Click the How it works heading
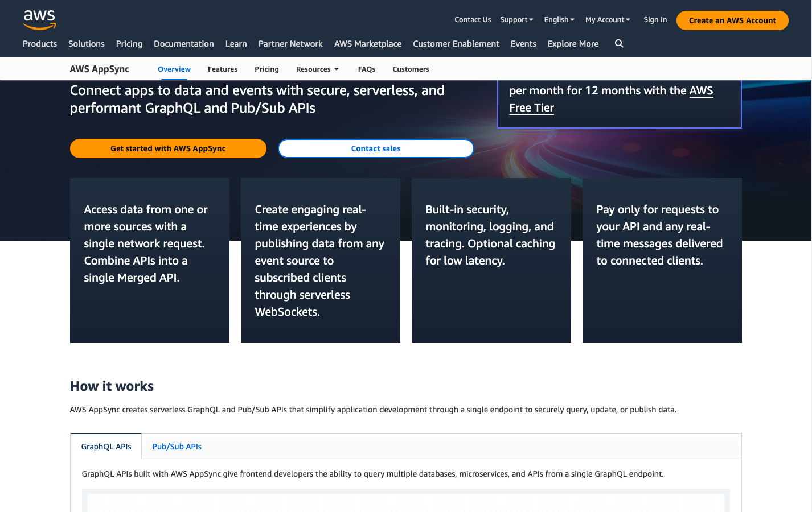This screenshot has width=812, height=512. (x=112, y=386)
